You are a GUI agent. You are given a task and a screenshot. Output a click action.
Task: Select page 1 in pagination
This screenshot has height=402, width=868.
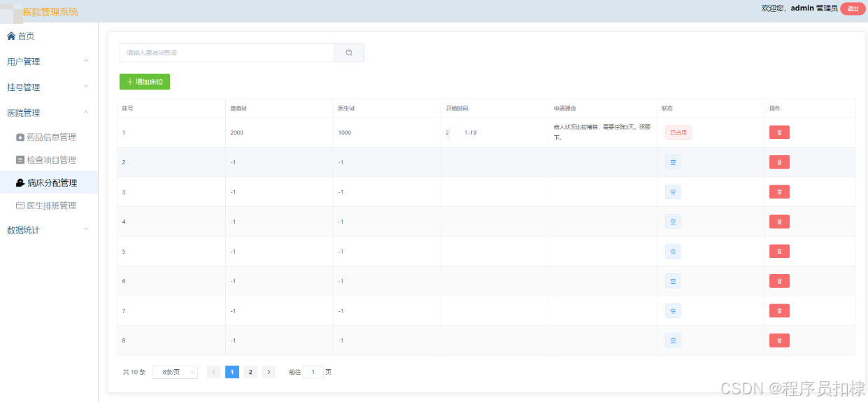tap(232, 372)
